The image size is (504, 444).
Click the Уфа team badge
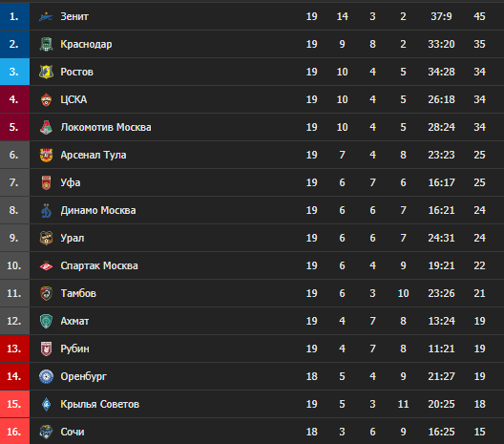tap(46, 182)
